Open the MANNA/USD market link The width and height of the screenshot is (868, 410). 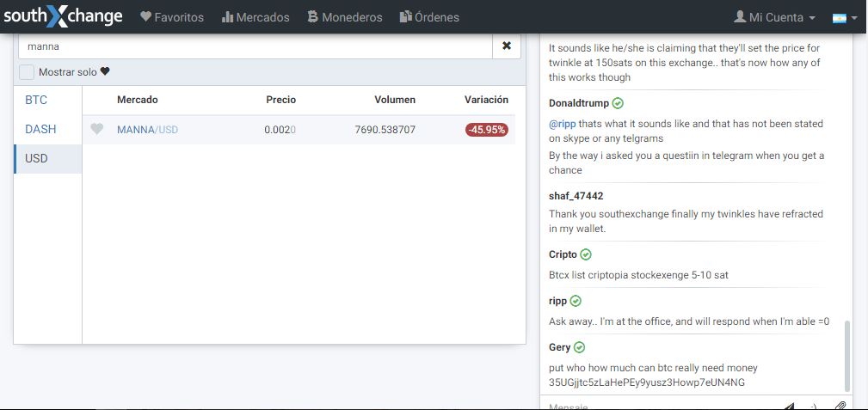(147, 130)
